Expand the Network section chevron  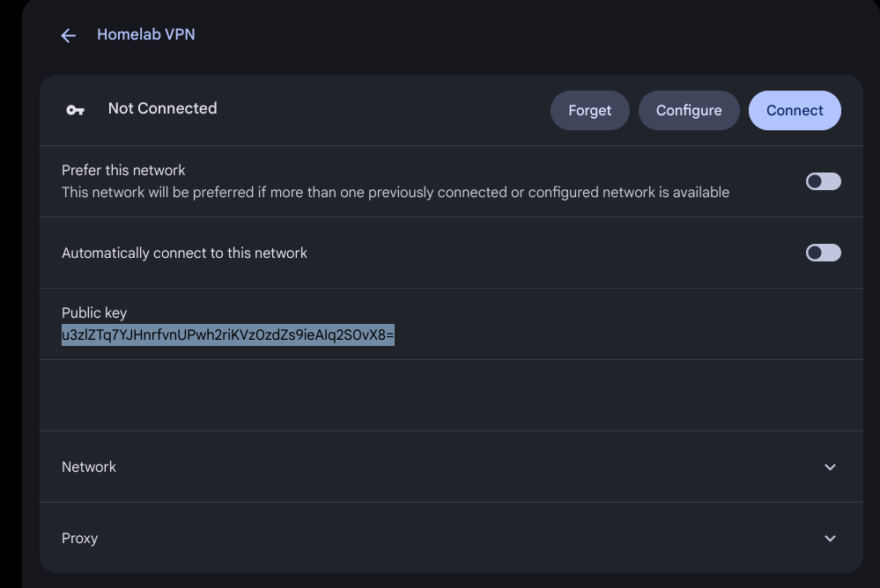coord(829,467)
